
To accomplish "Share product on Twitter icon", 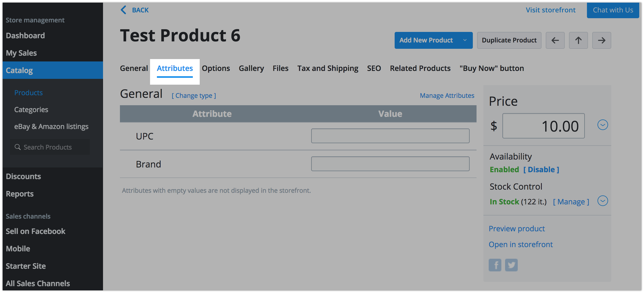I will coord(511,265).
